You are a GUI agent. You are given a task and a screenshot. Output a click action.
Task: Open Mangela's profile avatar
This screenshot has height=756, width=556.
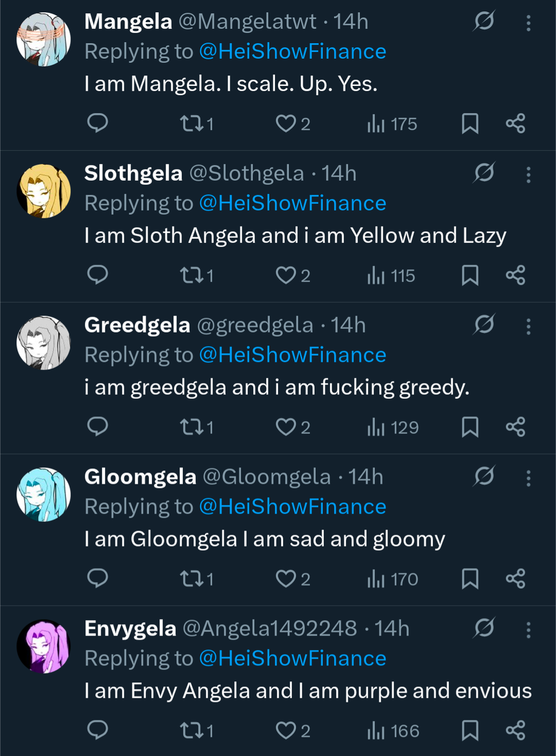coord(43,39)
